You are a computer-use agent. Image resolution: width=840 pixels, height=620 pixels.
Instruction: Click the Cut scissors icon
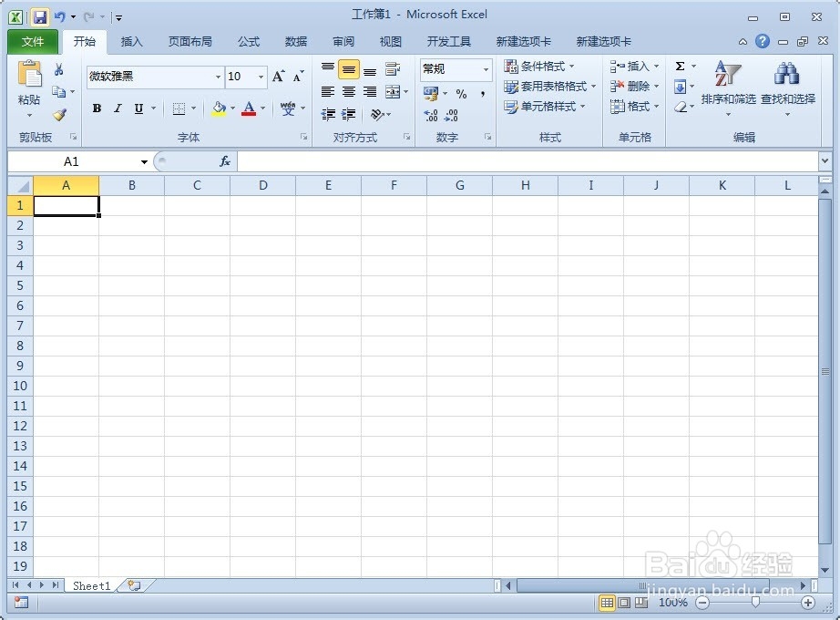pyautogui.click(x=59, y=69)
